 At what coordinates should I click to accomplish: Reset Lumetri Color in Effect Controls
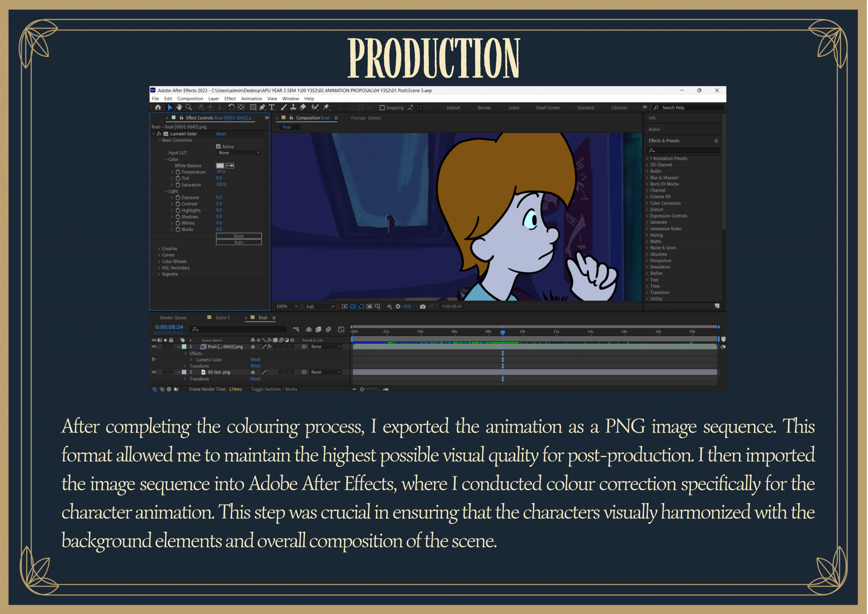(x=221, y=134)
